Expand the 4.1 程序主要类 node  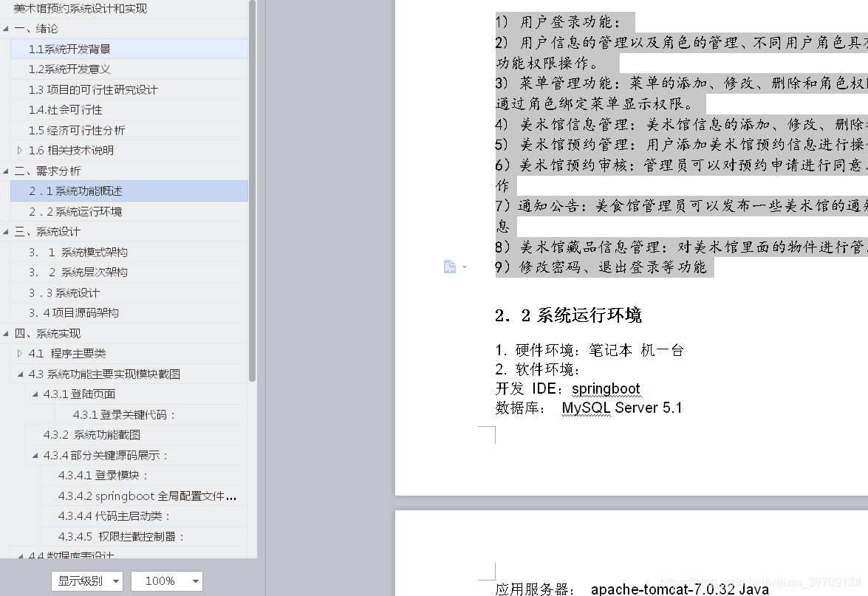click(x=20, y=353)
